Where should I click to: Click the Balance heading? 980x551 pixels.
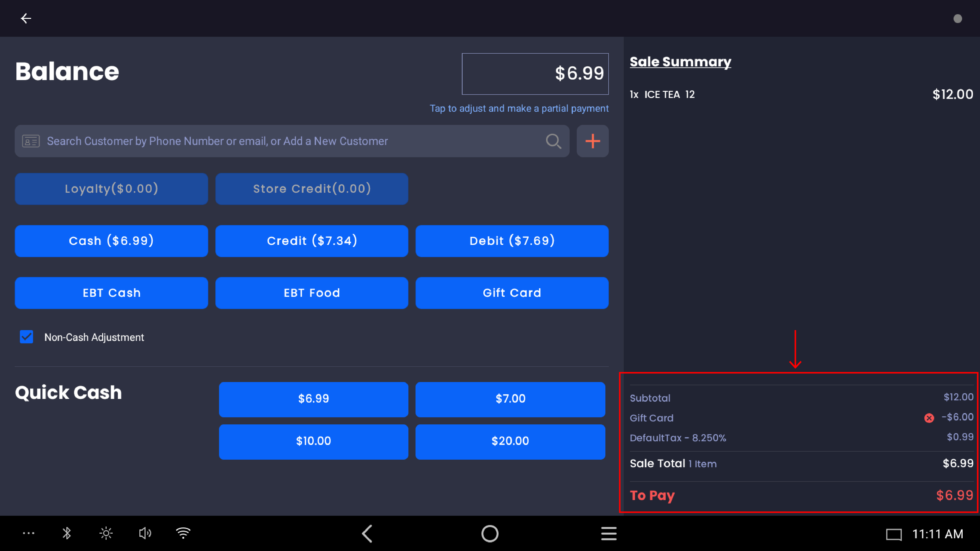pos(67,72)
